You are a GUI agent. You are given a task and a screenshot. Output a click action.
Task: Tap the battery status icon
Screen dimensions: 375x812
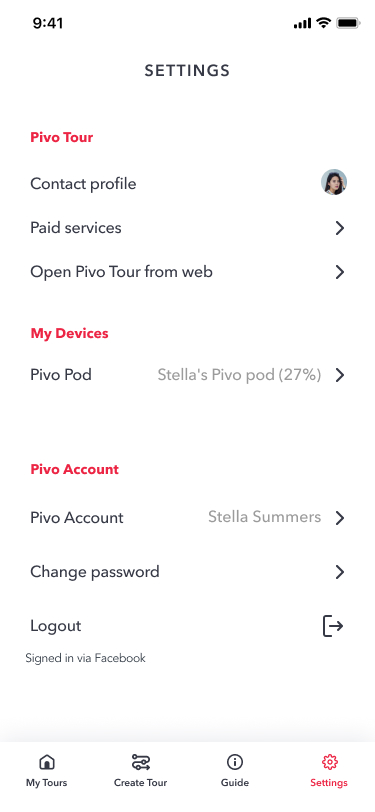pyautogui.click(x=348, y=23)
